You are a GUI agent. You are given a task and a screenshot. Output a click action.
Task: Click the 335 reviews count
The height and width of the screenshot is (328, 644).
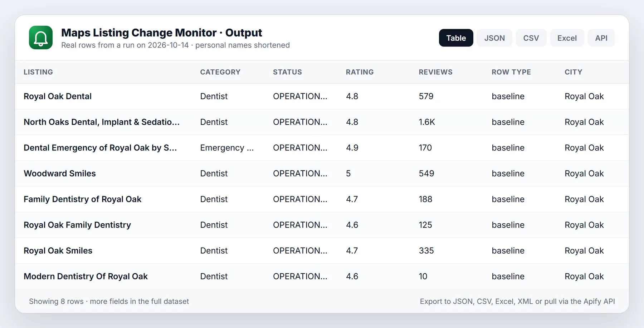(x=426, y=251)
